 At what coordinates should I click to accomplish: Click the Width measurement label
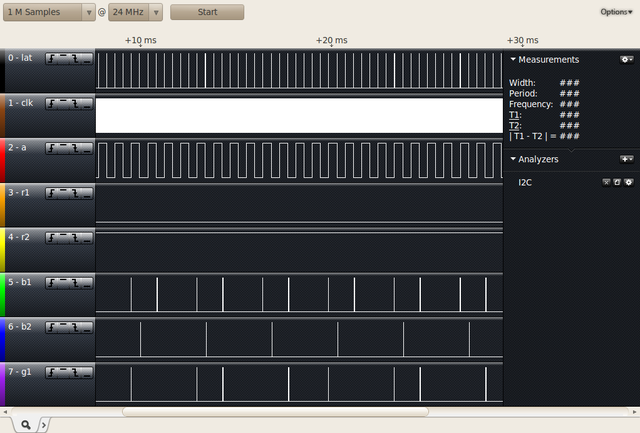click(x=522, y=83)
